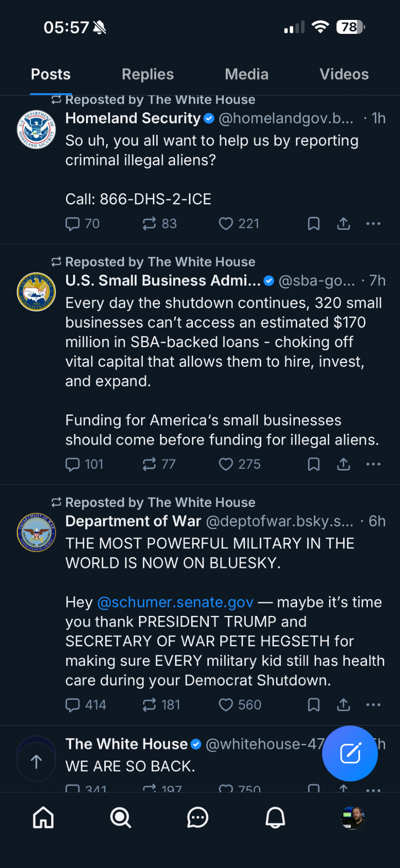The width and height of the screenshot is (400, 868).
Task: Open the Chat messages icon
Action: pyautogui.click(x=198, y=818)
